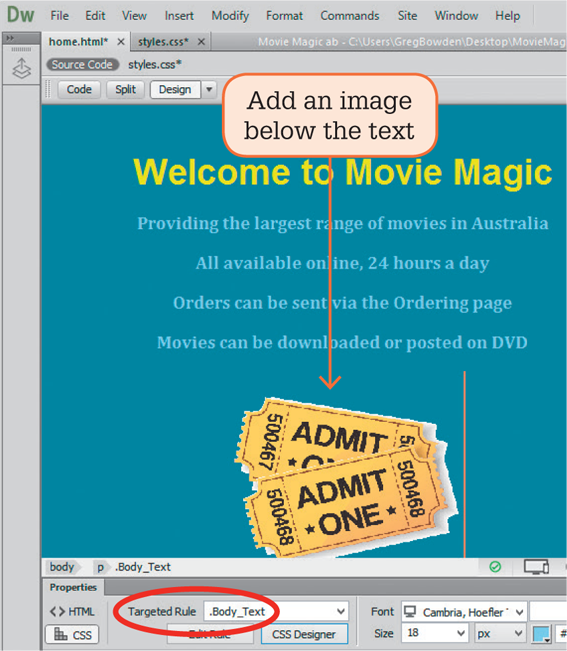Click the line 'Orders can be sent via the Ordering page'

click(342, 303)
